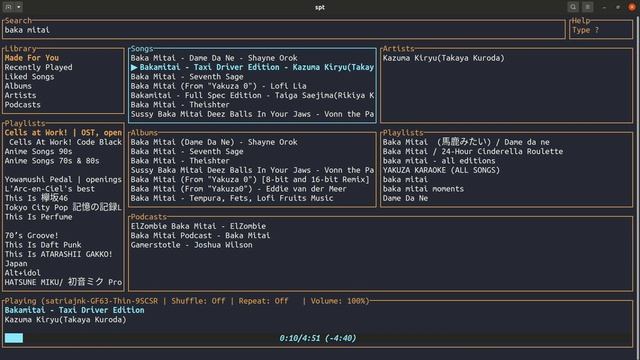
Task: Open album Baka Mitai (Dame Da Ne) - Shayne Orok
Action: (214, 142)
